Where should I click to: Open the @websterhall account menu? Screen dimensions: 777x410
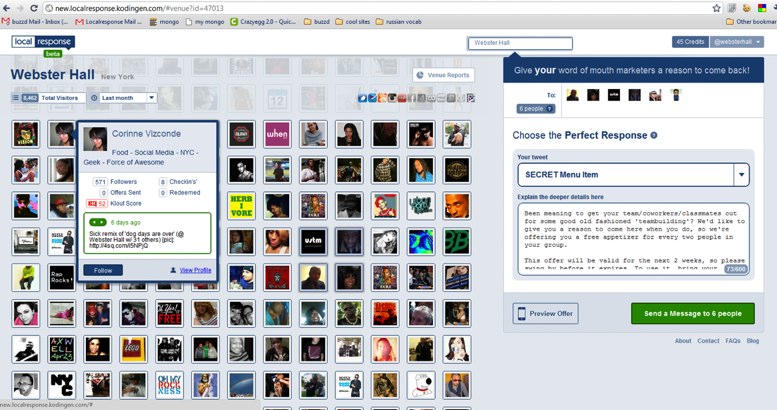737,42
